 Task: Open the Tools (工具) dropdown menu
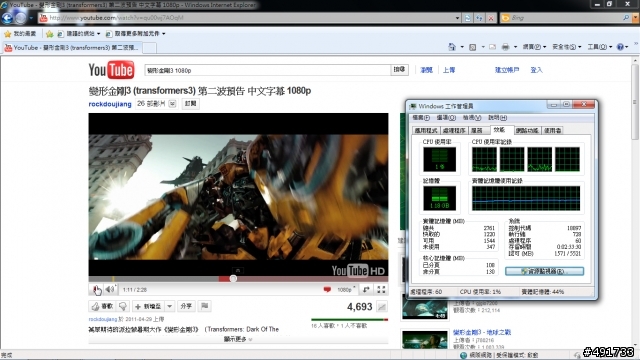600,47
